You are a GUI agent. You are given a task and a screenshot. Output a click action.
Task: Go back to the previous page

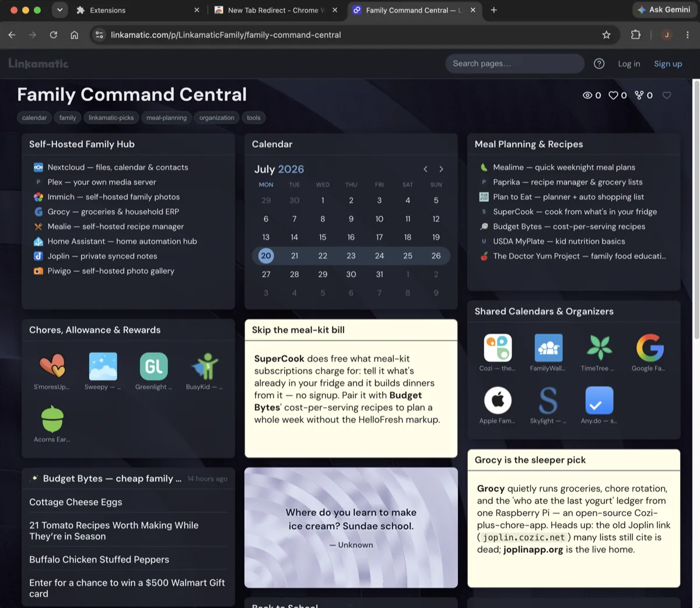pos(12,35)
